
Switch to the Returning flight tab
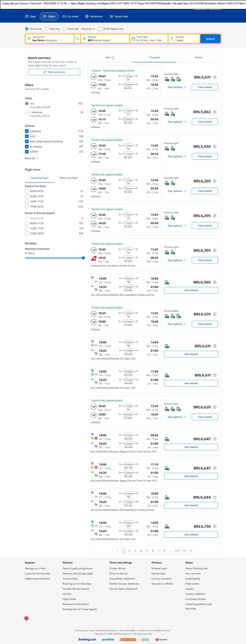pos(69,178)
